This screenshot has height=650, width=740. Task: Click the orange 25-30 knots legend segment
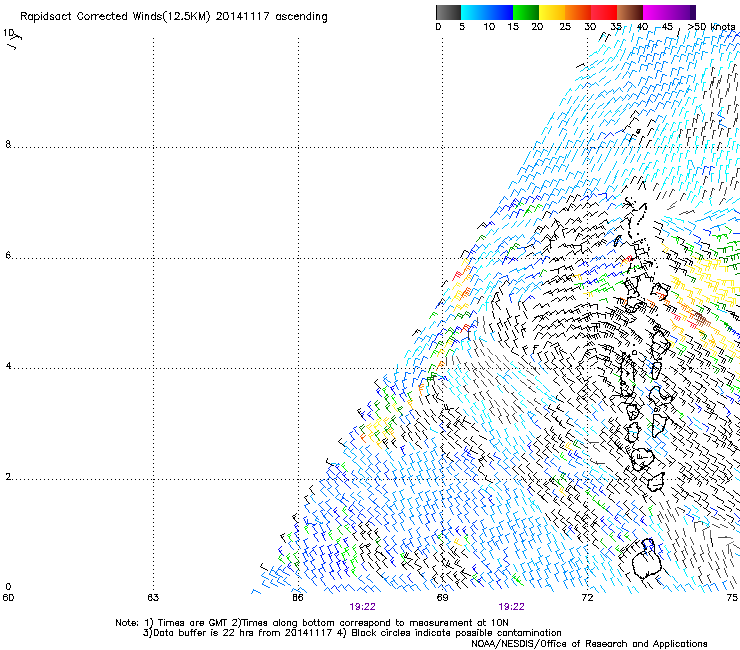click(578, 12)
